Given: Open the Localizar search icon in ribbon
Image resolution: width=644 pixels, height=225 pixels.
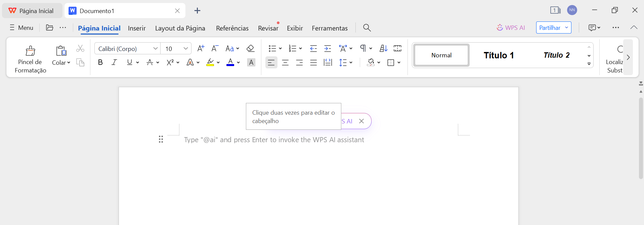Looking at the screenshot, I should click(x=619, y=49).
